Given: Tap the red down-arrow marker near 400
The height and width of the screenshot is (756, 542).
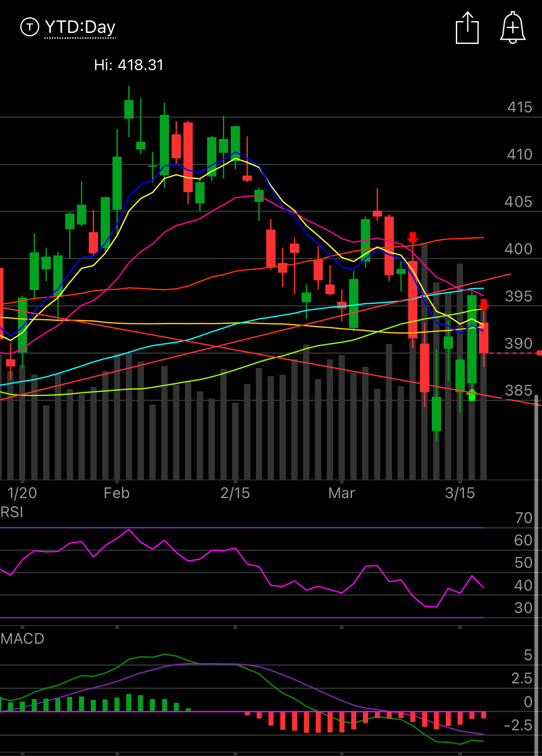Looking at the screenshot, I should (413, 238).
